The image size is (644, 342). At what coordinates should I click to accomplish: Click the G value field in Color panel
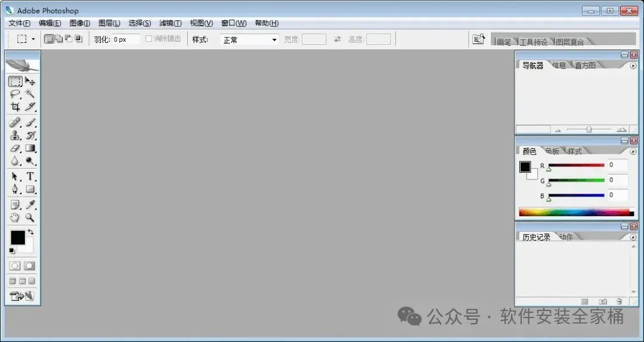(618, 180)
